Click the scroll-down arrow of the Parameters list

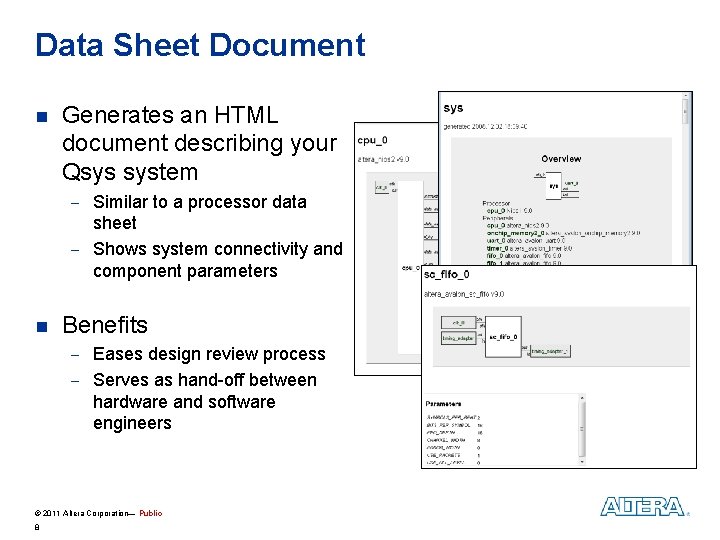pos(582,461)
